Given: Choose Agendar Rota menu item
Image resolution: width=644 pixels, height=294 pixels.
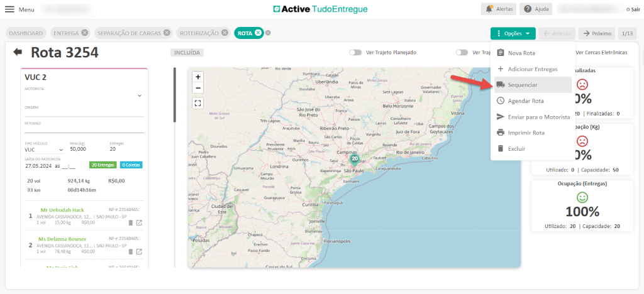Looking at the screenshot, I should pos(533,101).
